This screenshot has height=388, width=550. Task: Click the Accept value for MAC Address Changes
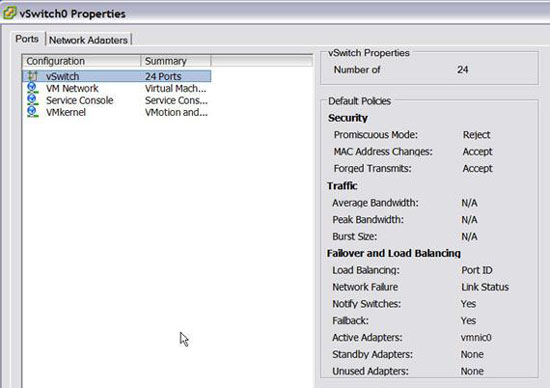[477, 152]
